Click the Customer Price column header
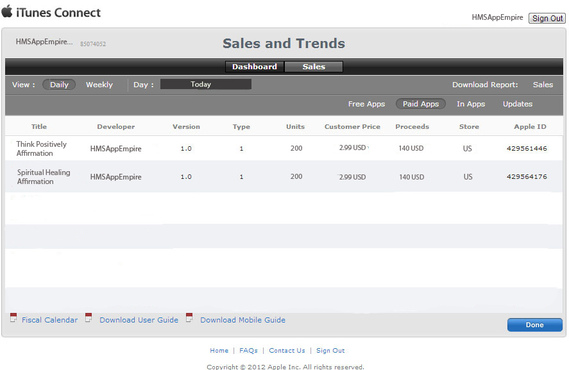Viewport: 569px width, 370px height. [352, 127]
